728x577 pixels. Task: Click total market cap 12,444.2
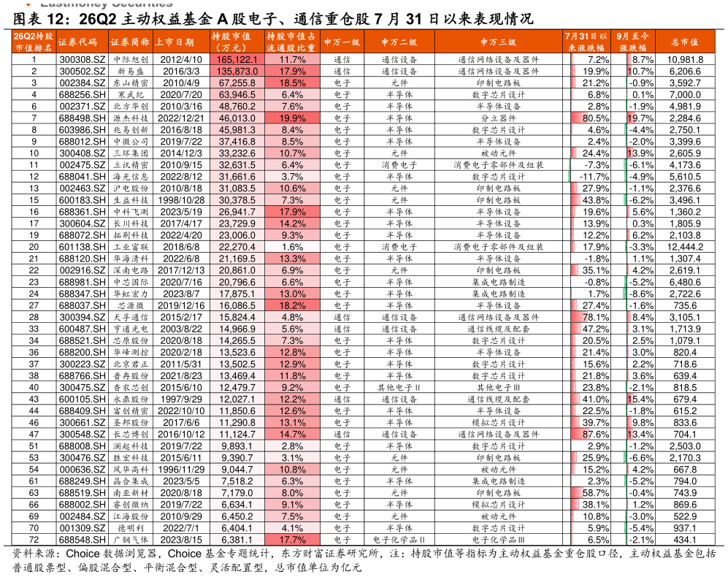pyautogui.click(x=685, y=247)
